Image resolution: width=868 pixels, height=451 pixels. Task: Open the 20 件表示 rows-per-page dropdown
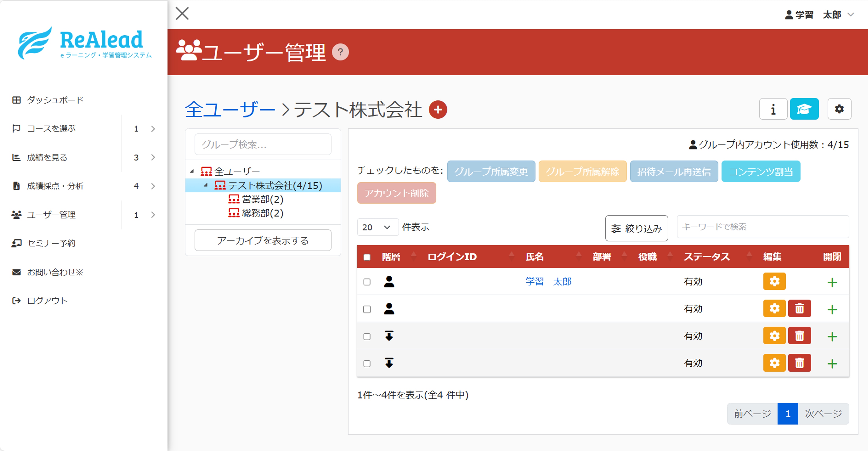pyautogui.click(x=377, y=227)
